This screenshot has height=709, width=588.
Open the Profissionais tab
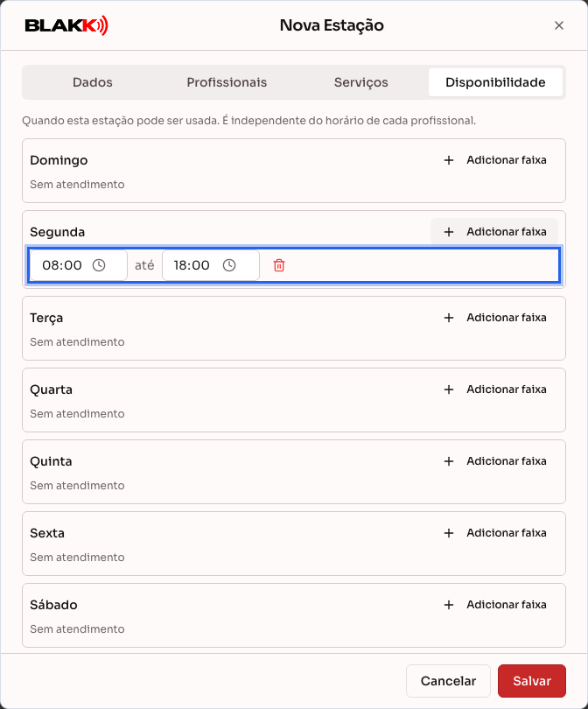[227, 82]
